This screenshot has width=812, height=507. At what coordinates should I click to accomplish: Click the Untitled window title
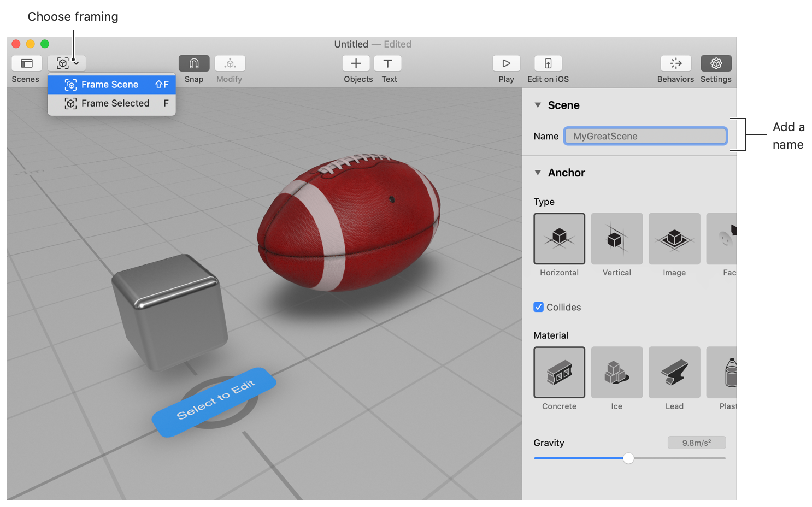tap(351, 44)
